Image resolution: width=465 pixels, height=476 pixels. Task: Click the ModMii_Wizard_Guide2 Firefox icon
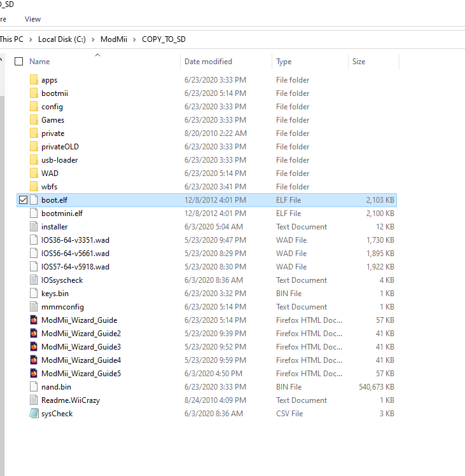(x=34, y=333)
